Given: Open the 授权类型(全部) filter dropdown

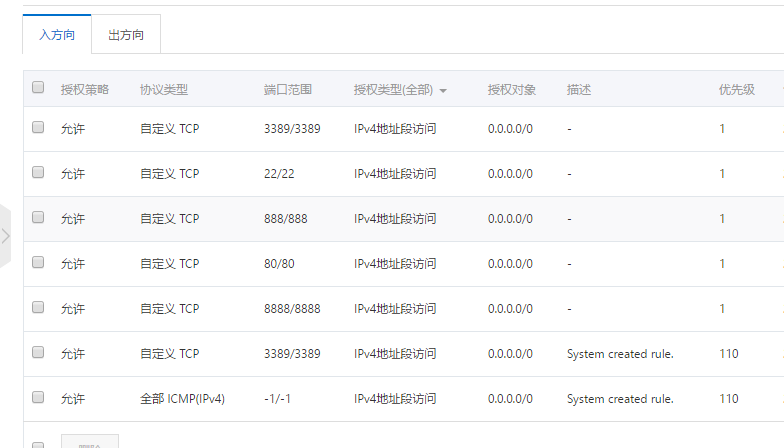Looking at the screenshot, I should point(400,90).
